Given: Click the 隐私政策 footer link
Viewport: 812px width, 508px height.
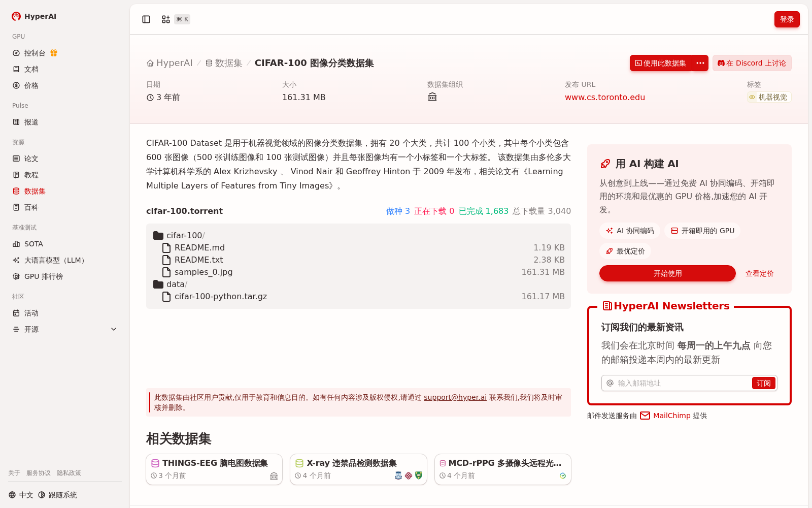Looking at the screenshot, I should click(69, 473).
